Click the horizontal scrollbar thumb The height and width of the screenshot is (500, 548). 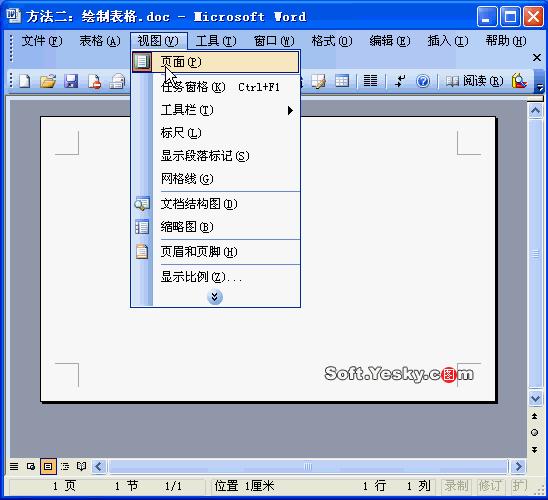[x=308, y=466]
